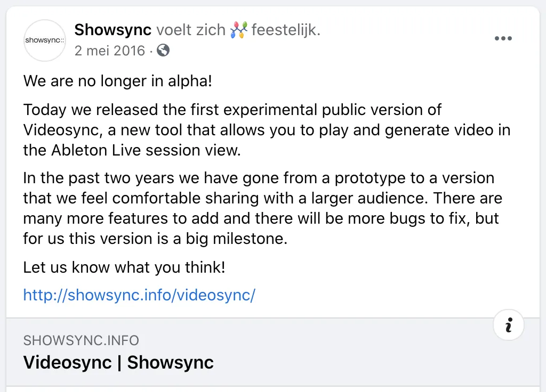The width and height of the screenshot is (546, 392).
Task: Click the feestelijk feeling link
Action: (x=286, y=29)
